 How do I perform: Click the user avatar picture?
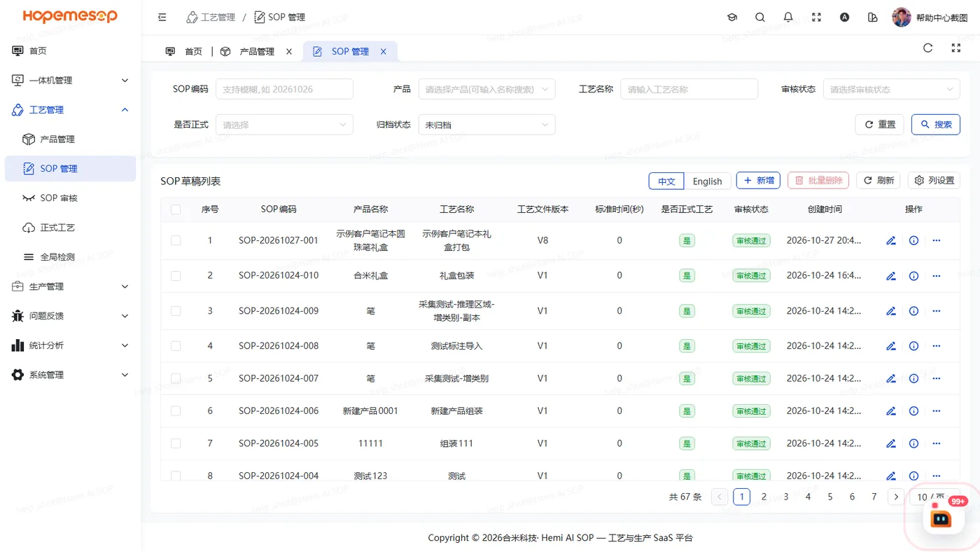(902, 18)
